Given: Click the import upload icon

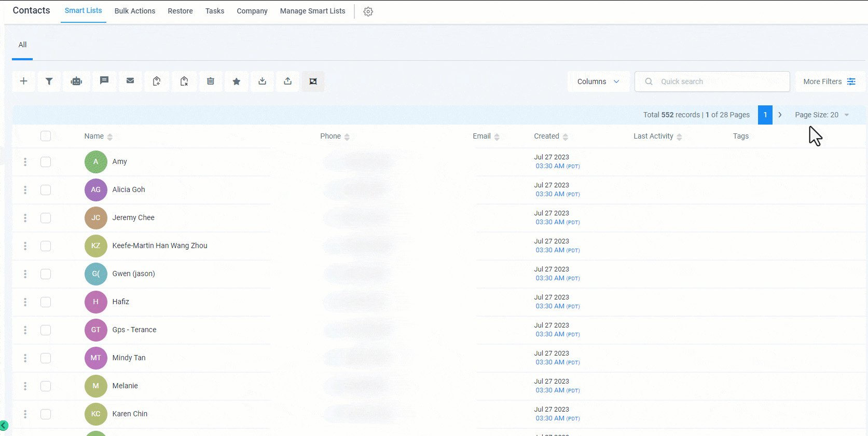Looking at the screenshot, I should [x=288, y=81].
